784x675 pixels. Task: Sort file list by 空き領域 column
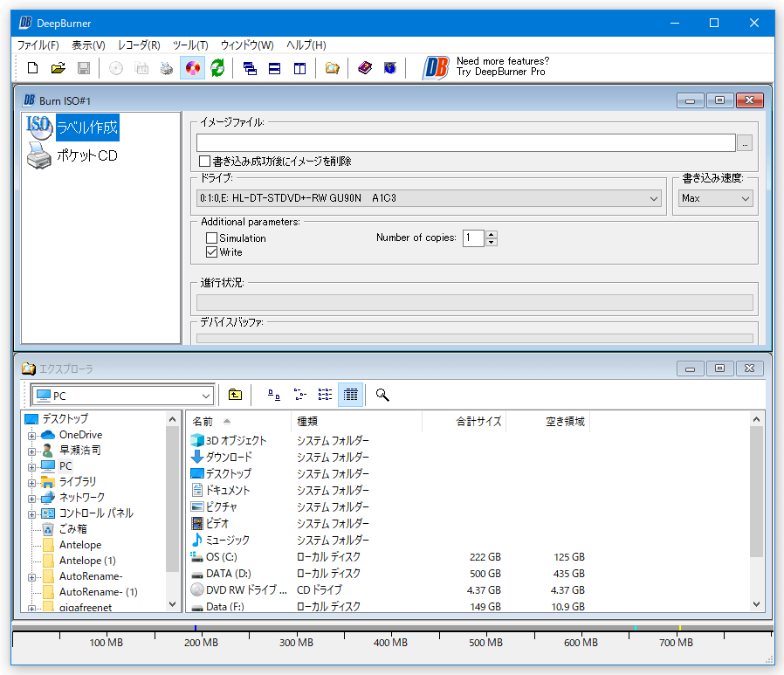(548, 422)
